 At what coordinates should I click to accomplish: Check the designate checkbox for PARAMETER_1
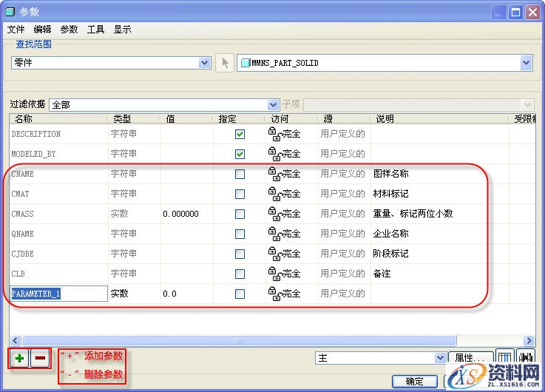pos(240,294)
